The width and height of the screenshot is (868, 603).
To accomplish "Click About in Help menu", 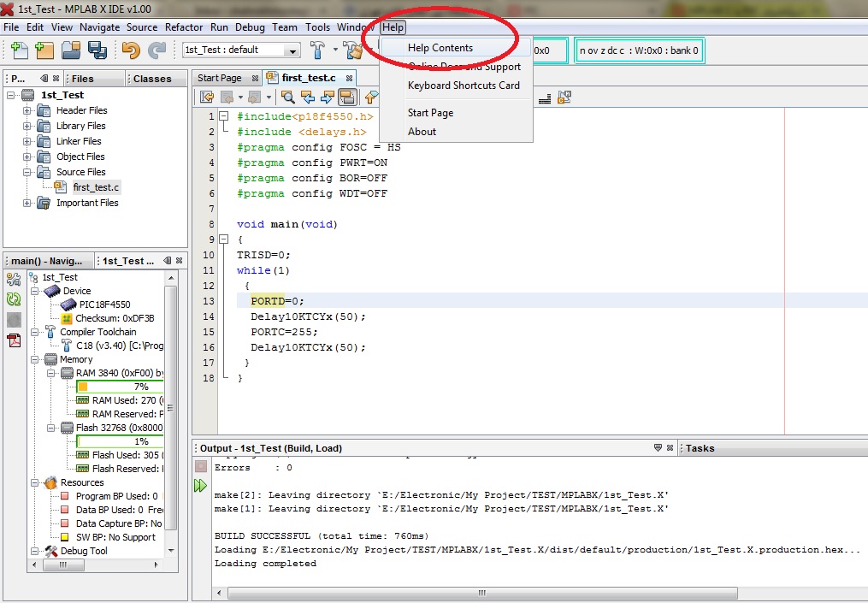I will coord(456,131).
